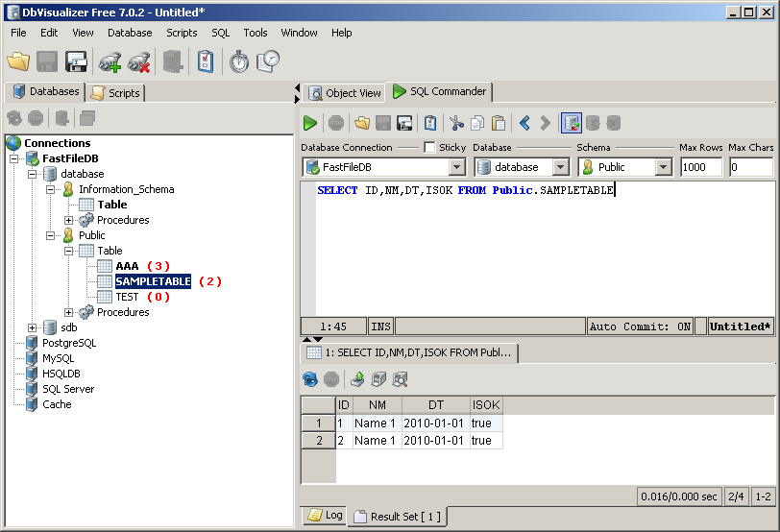
Task: Click the stopwatch monitor icon
Action: 239,62
